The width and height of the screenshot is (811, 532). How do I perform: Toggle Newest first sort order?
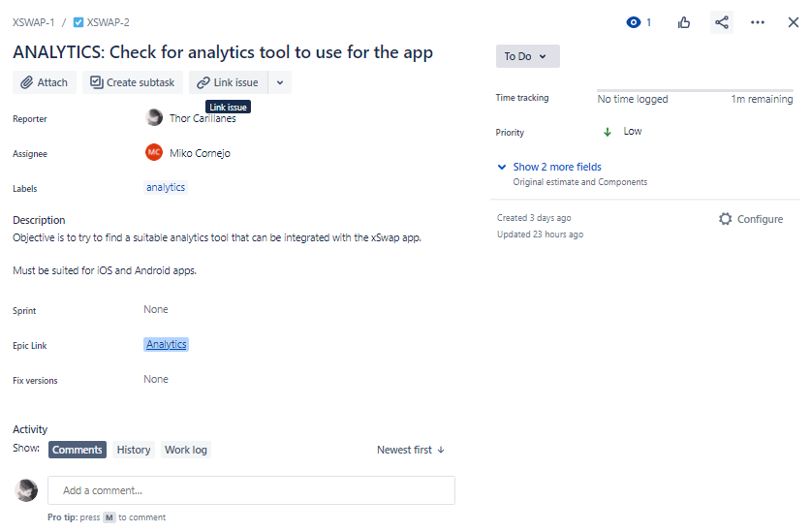point(411,450)
